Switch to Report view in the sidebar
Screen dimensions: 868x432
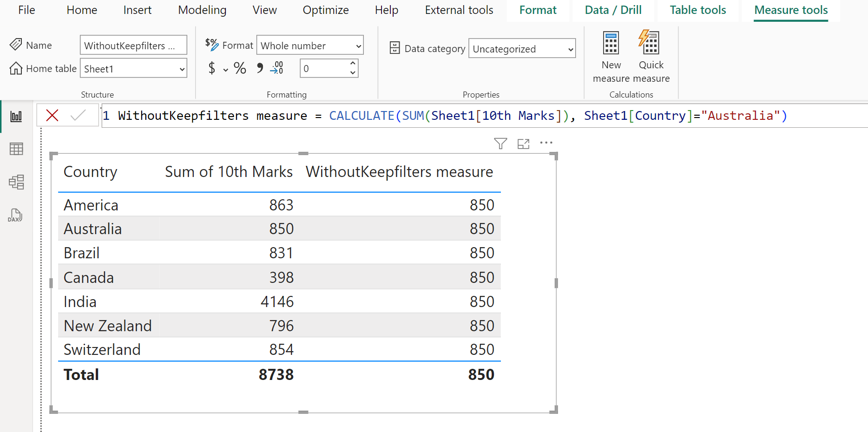point(16,116)
